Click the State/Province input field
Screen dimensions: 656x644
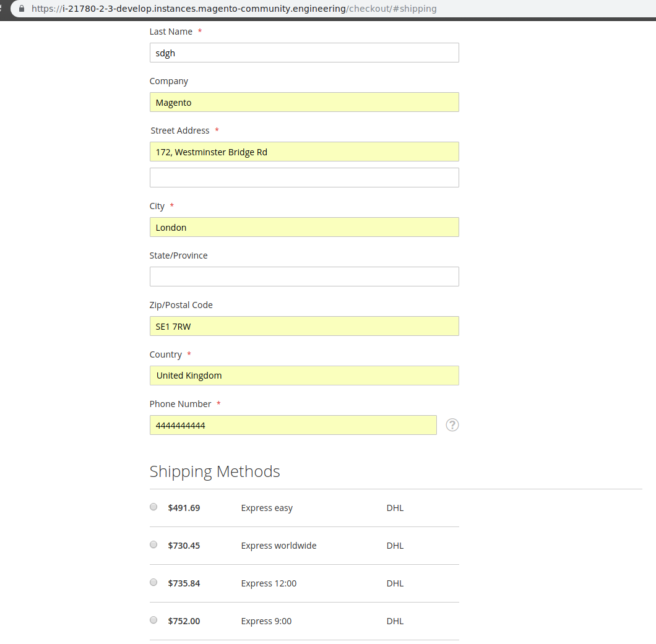click(304, 277)
